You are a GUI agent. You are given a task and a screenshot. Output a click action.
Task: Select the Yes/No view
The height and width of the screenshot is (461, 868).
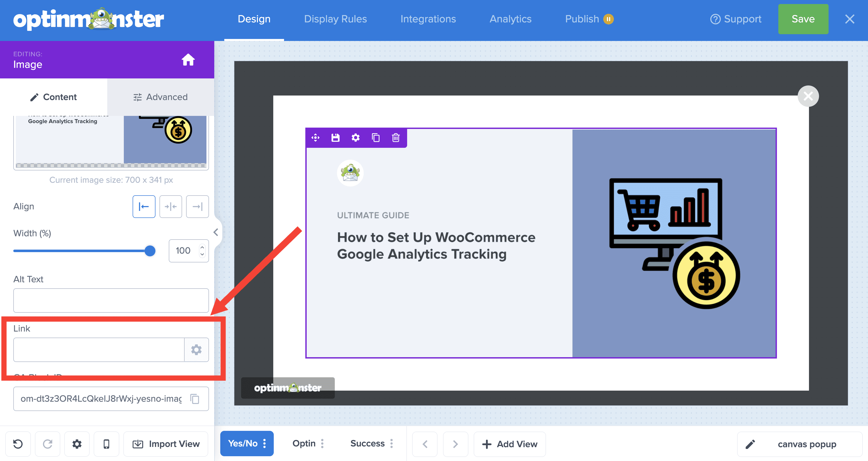243,443
